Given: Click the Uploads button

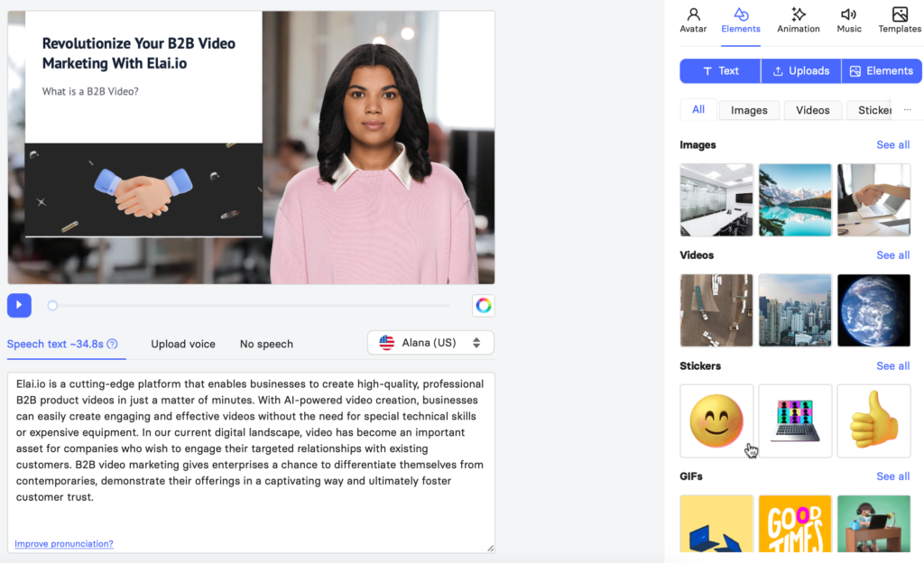Looking at the screenshot, I should click(801, 70).
